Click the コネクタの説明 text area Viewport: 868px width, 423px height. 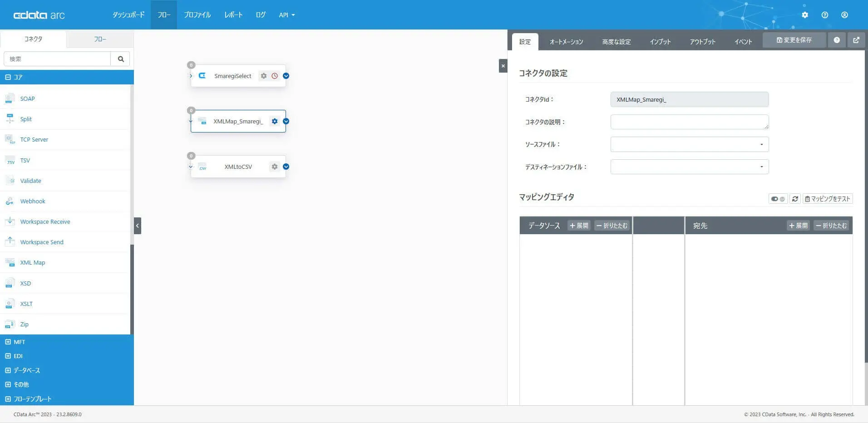690,122
